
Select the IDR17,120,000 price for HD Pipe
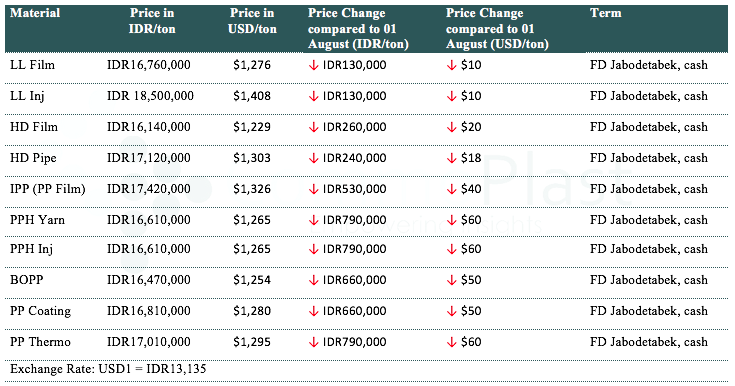point(149,158)
